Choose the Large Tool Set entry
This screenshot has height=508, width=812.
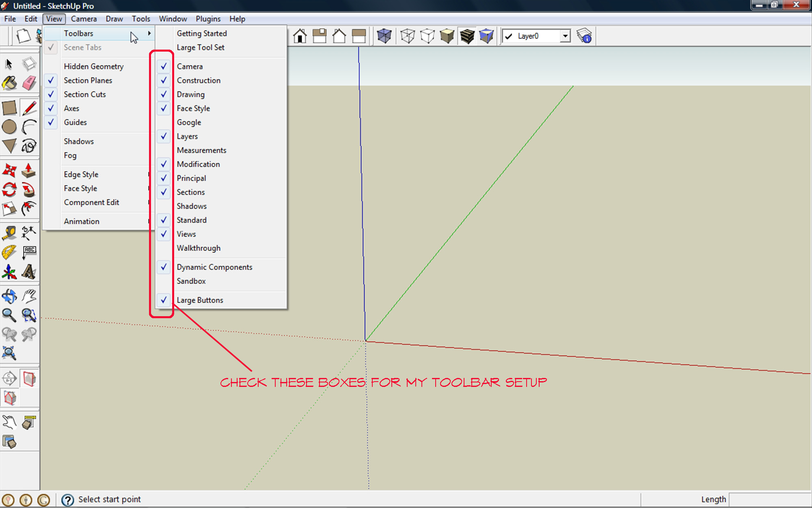pos(201,48)
